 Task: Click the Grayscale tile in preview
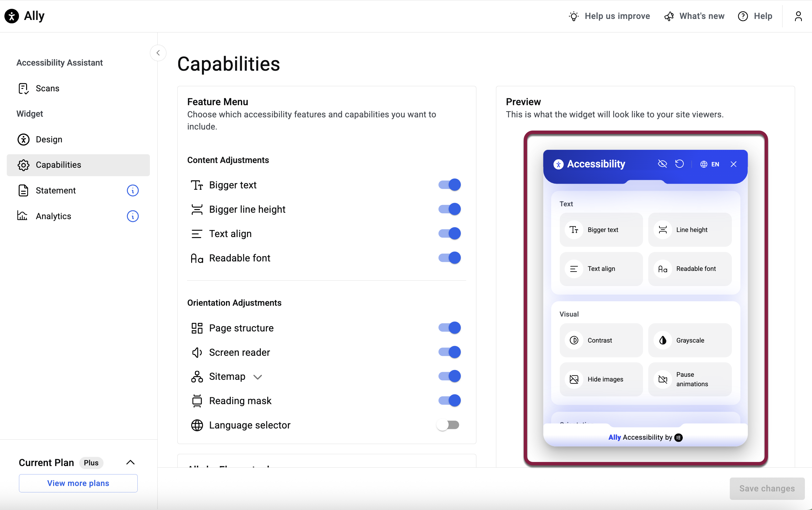[x=690, y=340]
